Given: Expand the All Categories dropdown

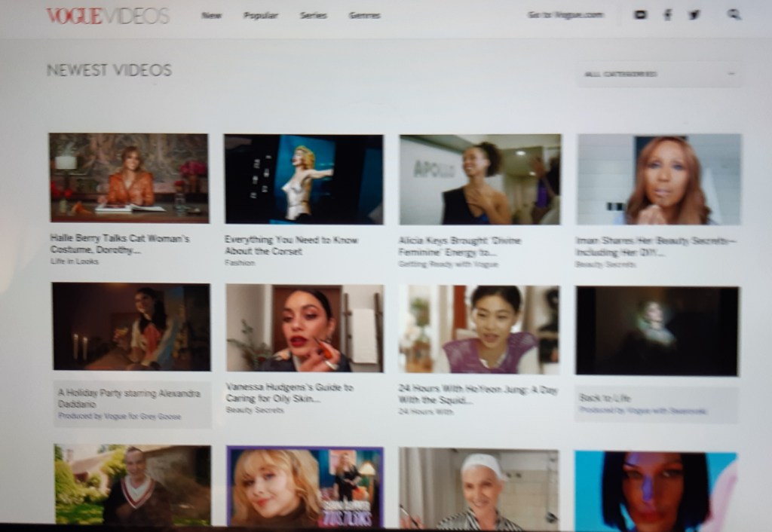Looking at the screenshot, I should [x=657, y=74].
